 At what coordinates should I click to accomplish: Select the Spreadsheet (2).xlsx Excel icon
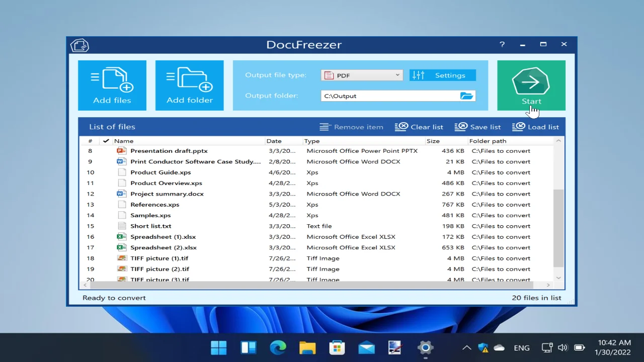tap(121, 247)
